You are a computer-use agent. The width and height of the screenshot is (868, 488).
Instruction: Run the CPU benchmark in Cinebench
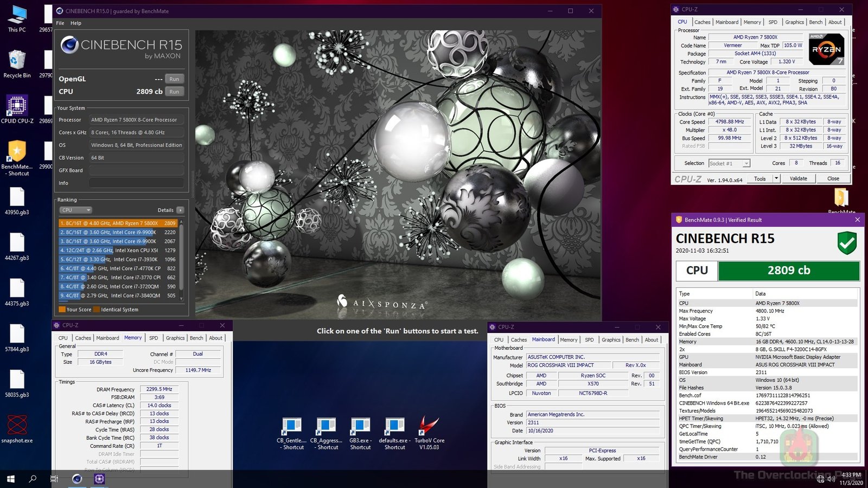pyautogui.click(x=174, y=92)
